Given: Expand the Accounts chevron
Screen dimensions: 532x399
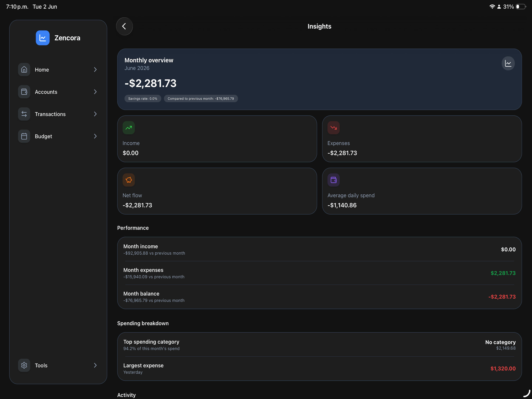Looking at the screenshot, I should pos(95,92).
